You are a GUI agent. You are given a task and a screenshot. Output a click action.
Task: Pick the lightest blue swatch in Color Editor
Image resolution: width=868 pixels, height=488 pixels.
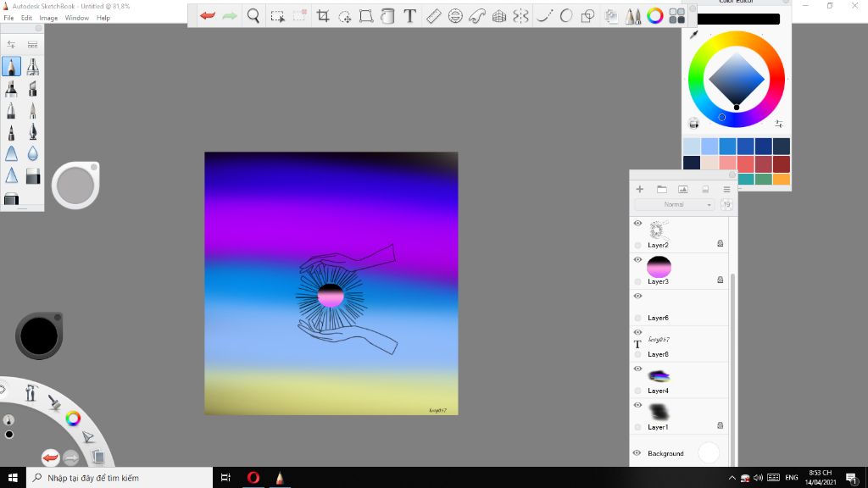(692, 147)
